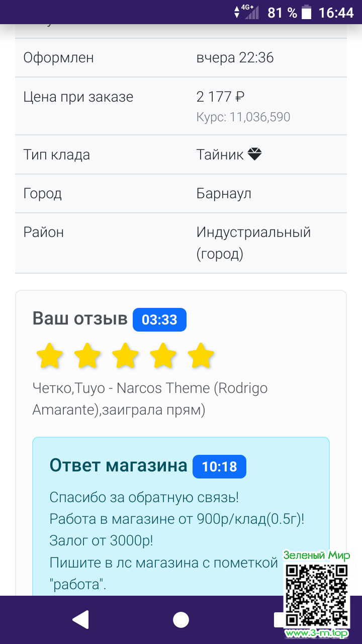The height and width of the screenshot is (644, 362).
Task: Select the third rating star
Action: [x=125, y=356]
